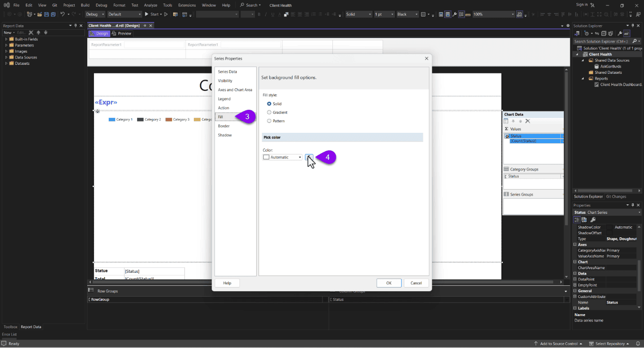Open the Default platform dropdown
Screen dimensions: 644x348
click(125, 14)
